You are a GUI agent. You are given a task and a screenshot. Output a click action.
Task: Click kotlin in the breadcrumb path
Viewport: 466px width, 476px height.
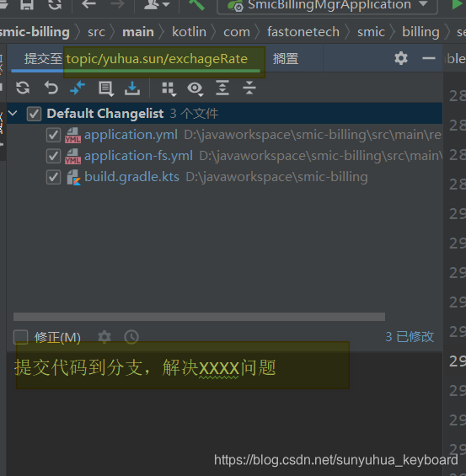click(189, 32)
